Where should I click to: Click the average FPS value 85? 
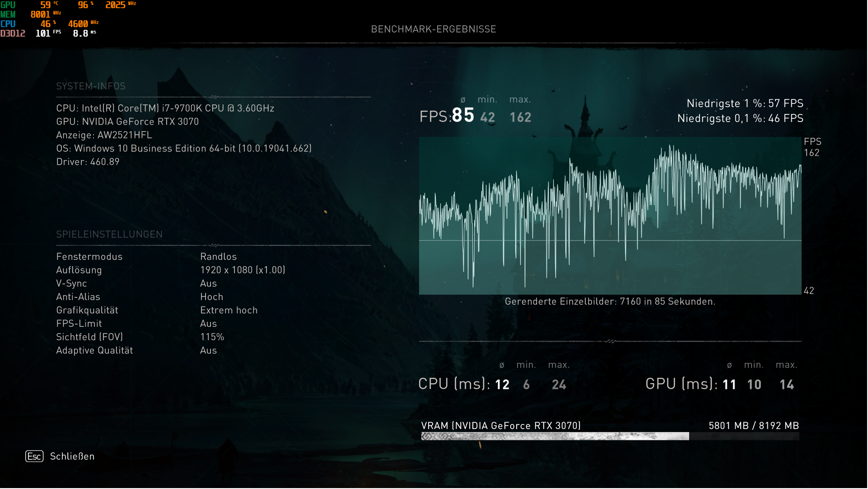[463, 116]
